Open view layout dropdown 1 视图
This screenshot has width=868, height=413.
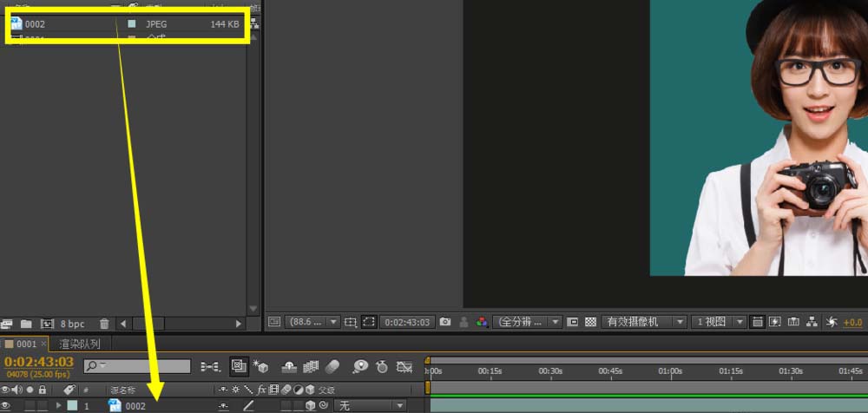(719, 322)
